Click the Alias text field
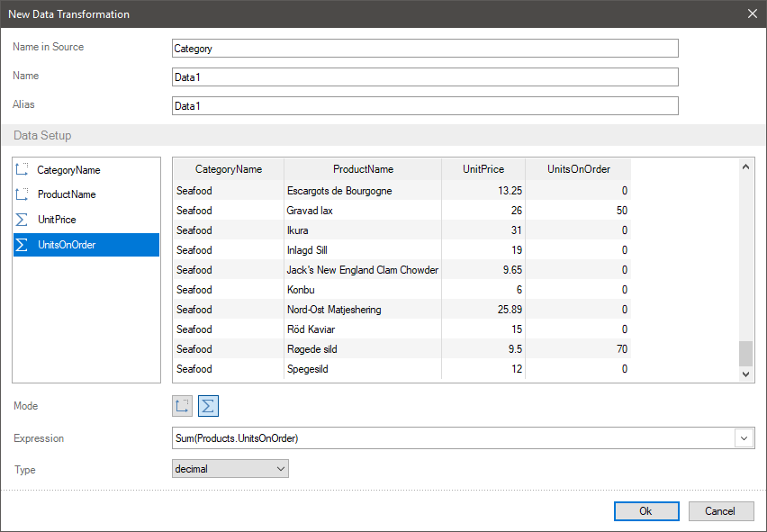 [424, 106]
